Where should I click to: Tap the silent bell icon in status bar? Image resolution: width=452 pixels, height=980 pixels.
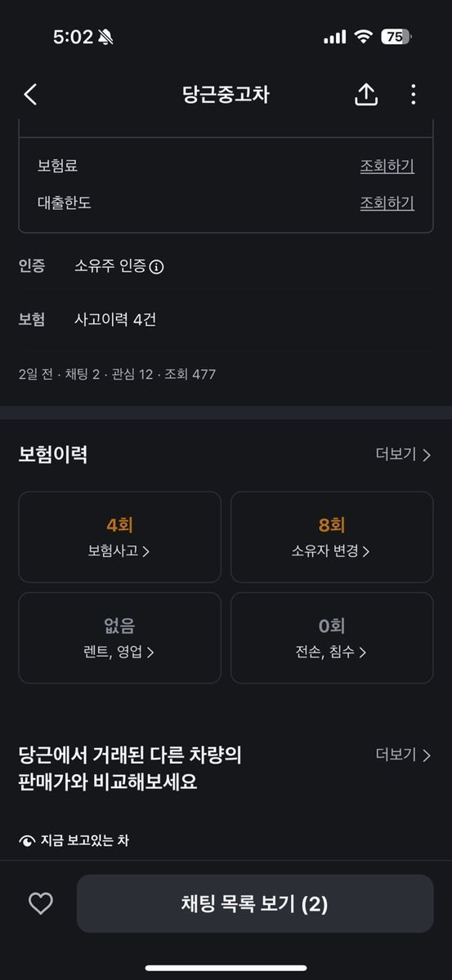(106, 37)
